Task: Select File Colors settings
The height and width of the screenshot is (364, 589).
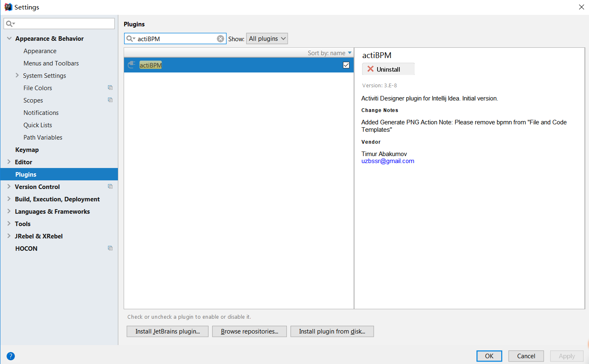Action: point(38,88)
